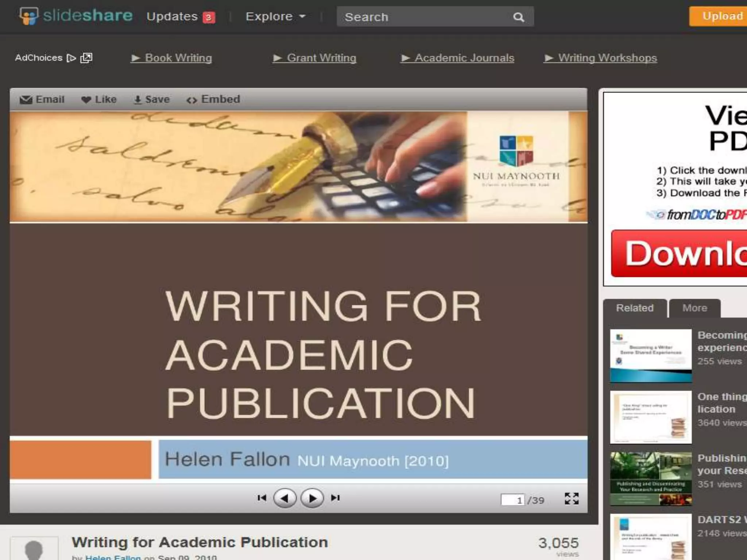This screenshot has height=560, width=747.
Task: Skip to first slide button
Action: click(x=262, y=498)
